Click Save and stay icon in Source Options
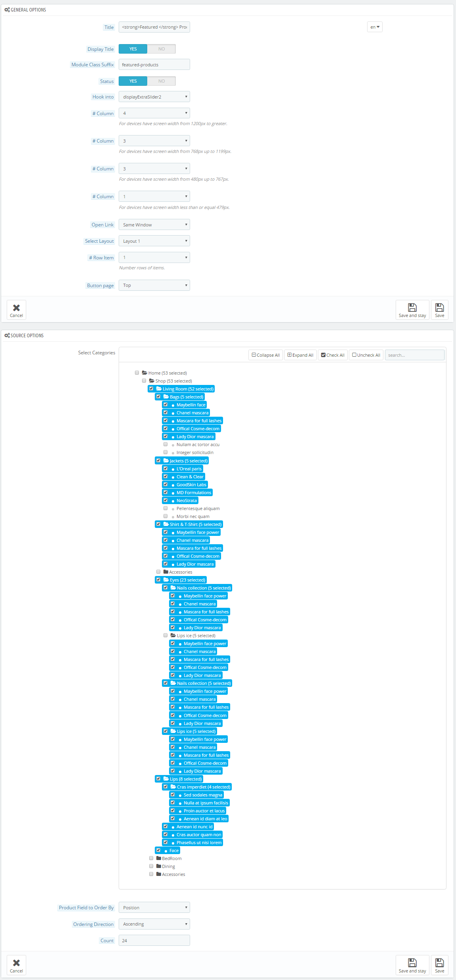Viewport: 456px width, 980px height. pos(412,963)
